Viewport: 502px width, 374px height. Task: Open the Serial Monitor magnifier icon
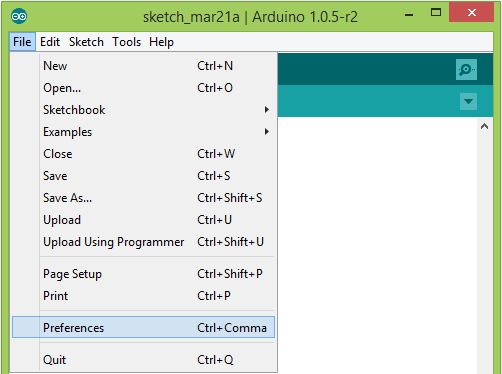tap(466, 69)
